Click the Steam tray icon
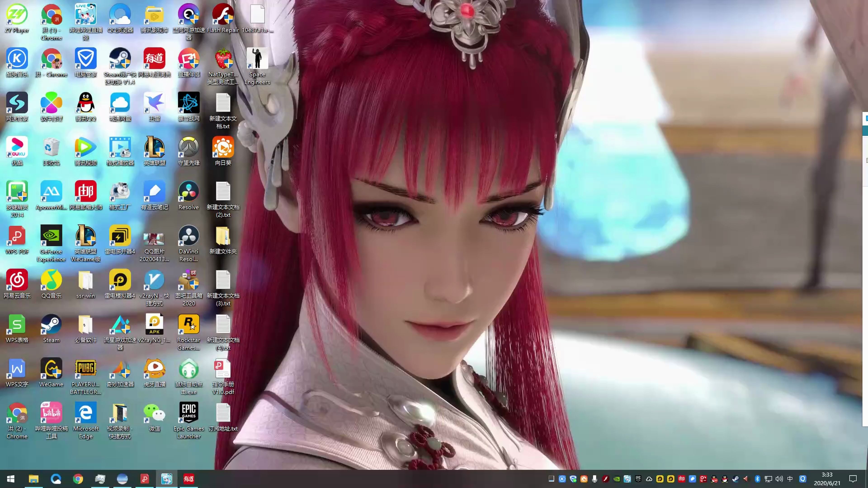This screenshot has width=868, height=488. point(736,479)
